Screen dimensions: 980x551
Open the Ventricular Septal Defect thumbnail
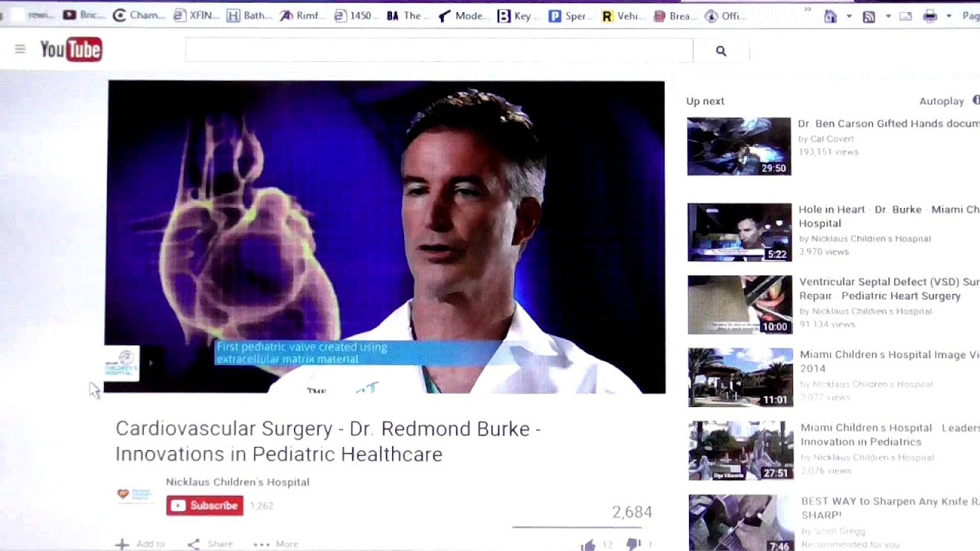point(740,305)
